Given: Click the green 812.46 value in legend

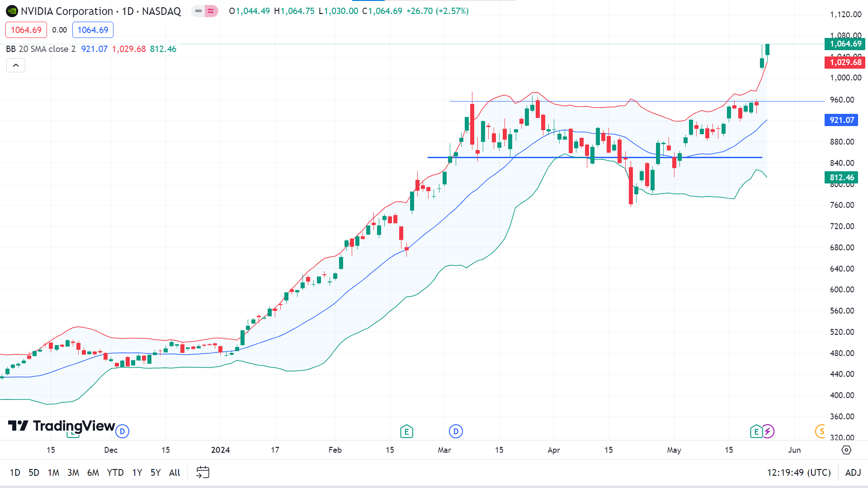Looking at the screenshot, I should pos(163,49).
